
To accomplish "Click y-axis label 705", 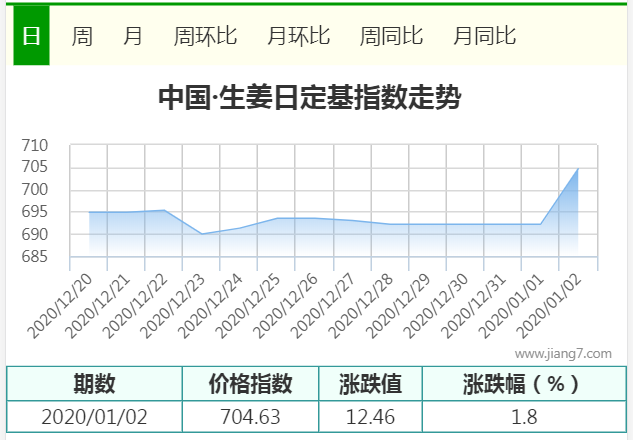I will tap(35, 166).
